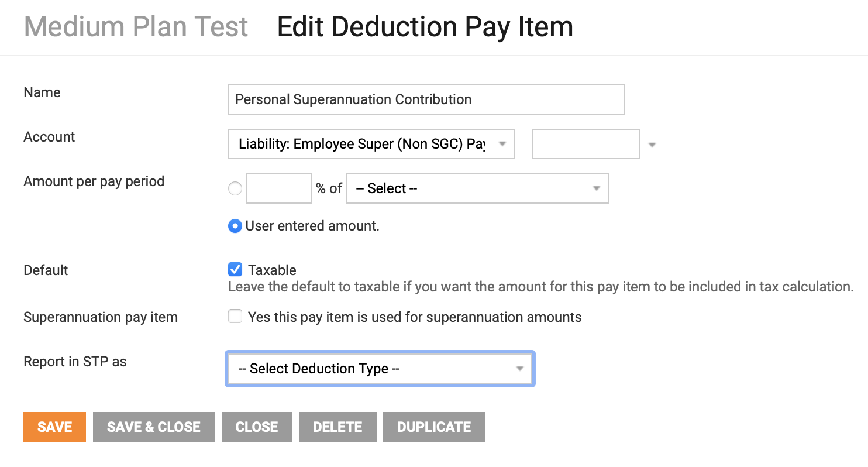Open the Account liability dropdown
Image resolution: width=868 pixels, height=467 pixels.
pos(371,143)
